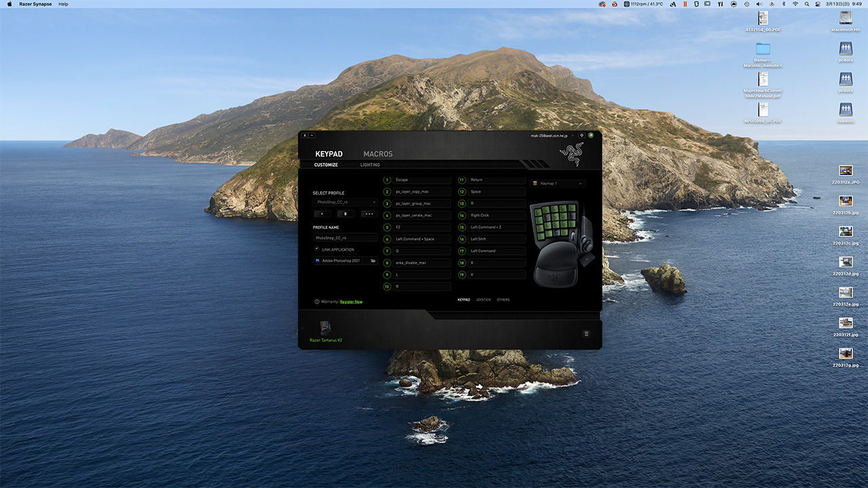Image resolution: width=868 pixels, height=488 pixels.
Task: Select key number 1 circle icon
Action: 387,180
